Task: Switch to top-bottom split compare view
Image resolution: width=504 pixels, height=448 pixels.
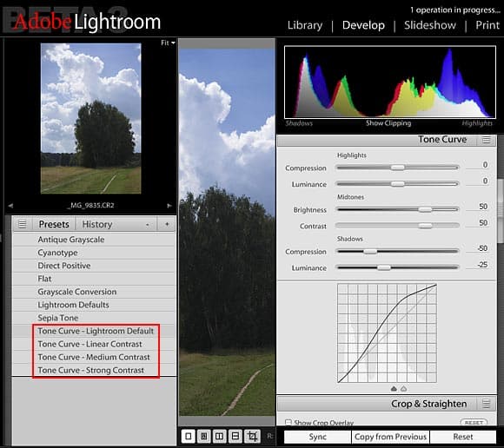Action: [x=235, y=436]
